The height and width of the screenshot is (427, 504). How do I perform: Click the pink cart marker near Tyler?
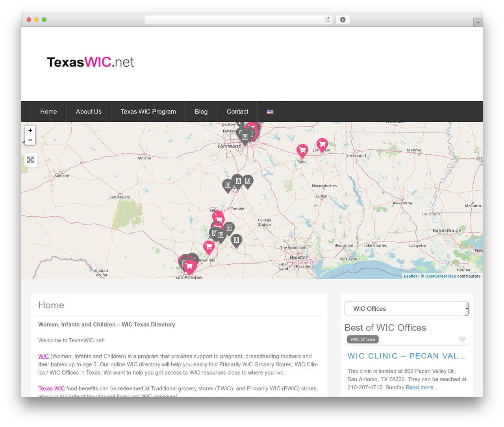[x=302, y=151]
